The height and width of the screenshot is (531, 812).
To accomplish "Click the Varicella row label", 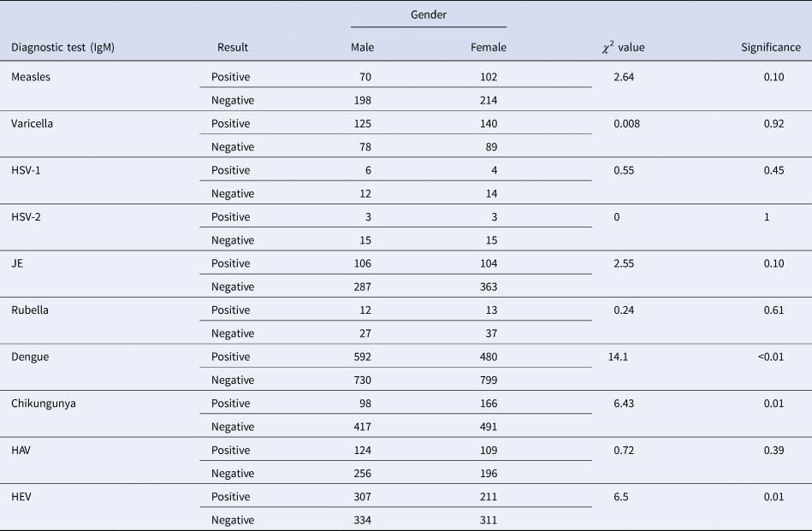I will [33, 123].
